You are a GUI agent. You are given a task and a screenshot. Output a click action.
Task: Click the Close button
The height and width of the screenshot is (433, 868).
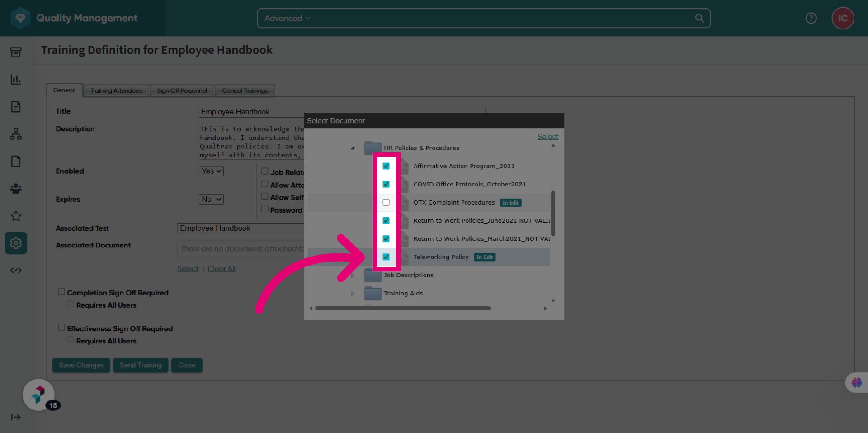tap(187, 365)
